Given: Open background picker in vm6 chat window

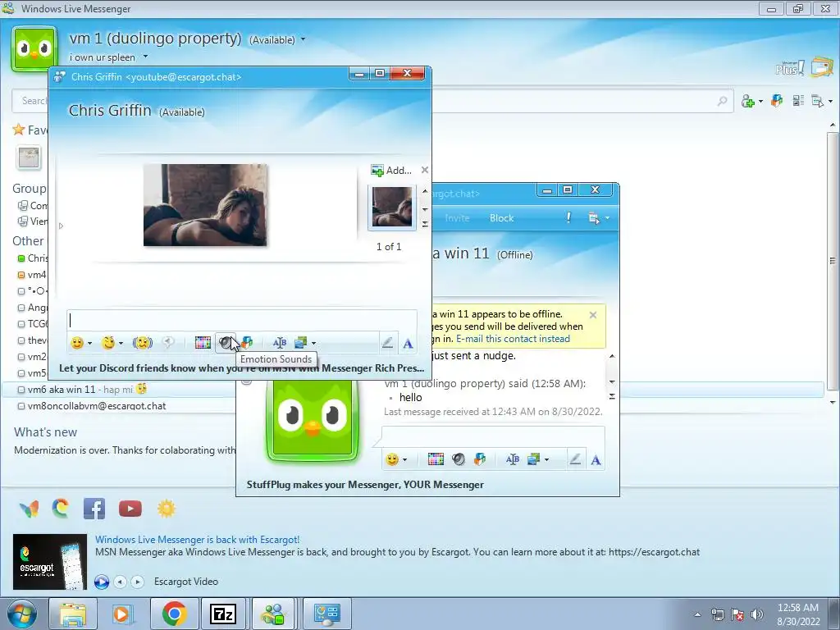Looking at the screenshot, I should point(436,459).
